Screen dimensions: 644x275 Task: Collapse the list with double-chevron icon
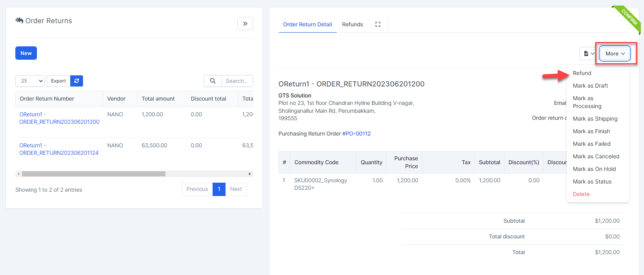click(x=245, y=24)
